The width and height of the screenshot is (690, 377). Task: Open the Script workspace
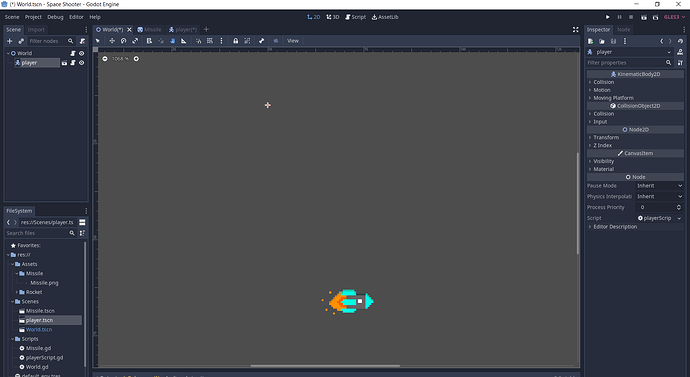click(356, 17)
